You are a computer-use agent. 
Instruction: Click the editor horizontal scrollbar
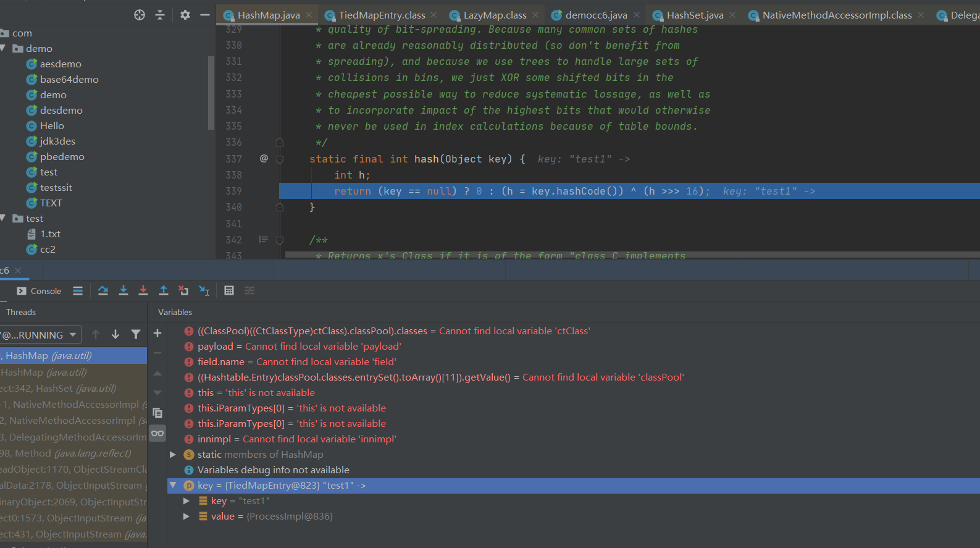pyautogui.click(x=632, y=255)
